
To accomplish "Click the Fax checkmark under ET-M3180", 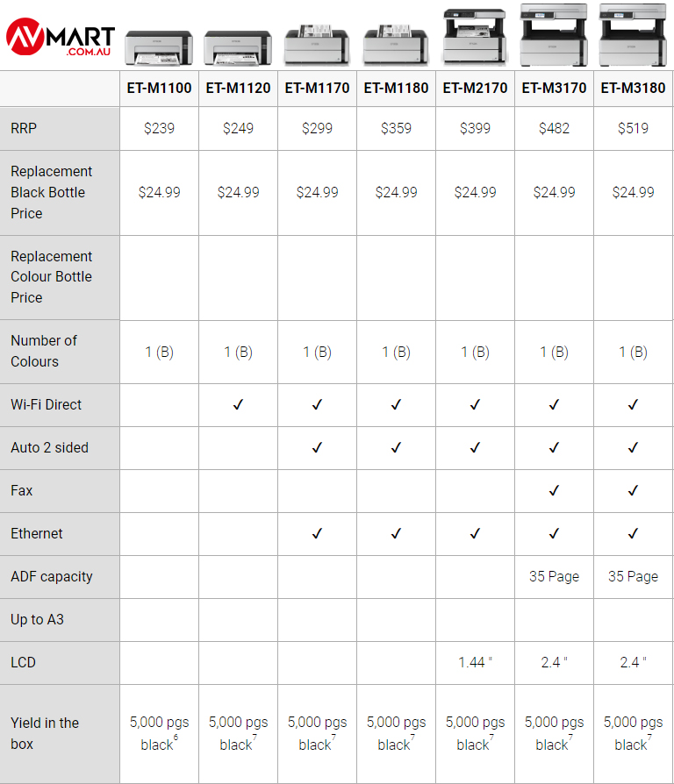I will 633,490.
